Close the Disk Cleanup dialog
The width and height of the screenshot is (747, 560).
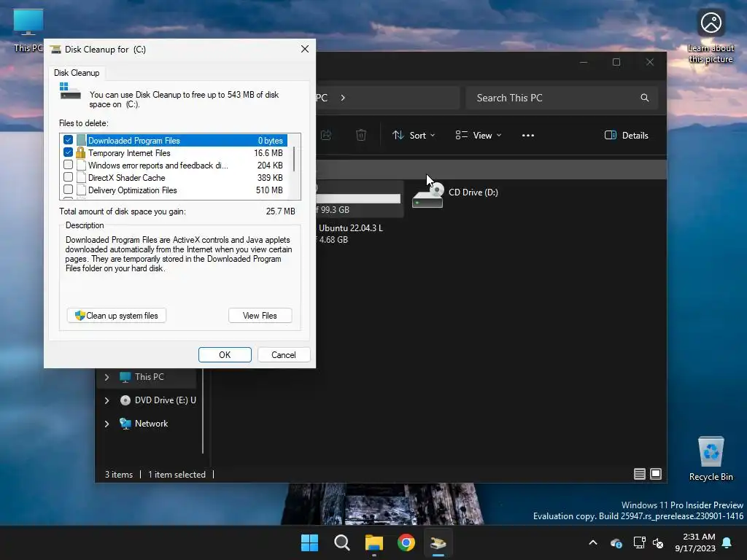(x=305, y=49)
